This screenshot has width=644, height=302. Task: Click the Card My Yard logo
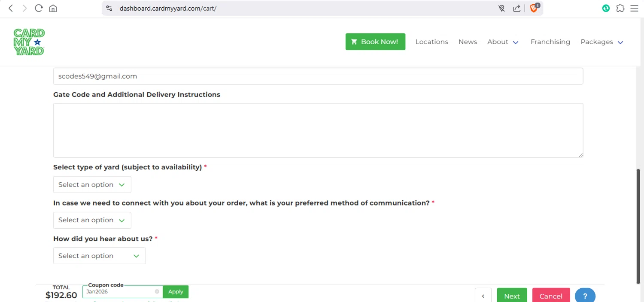29,42
